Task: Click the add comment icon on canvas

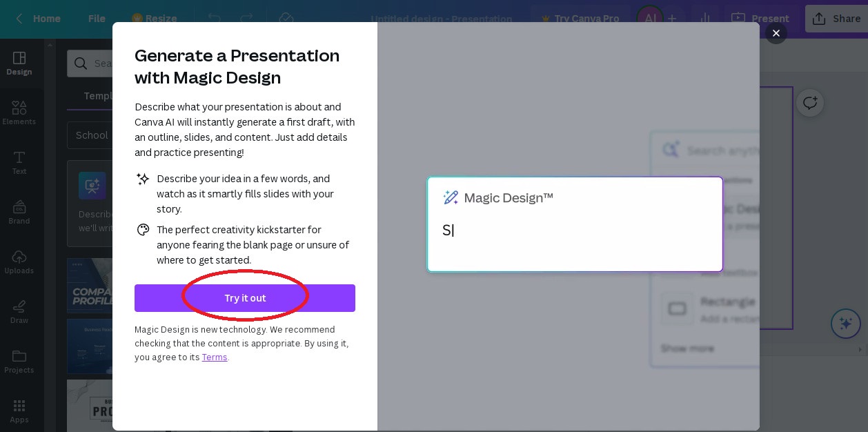Action: coord(810,104)
